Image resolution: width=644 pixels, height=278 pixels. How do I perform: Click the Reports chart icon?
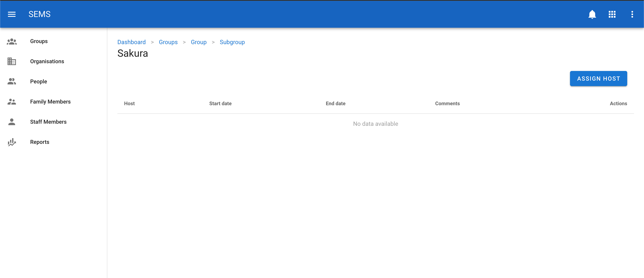(x=12, y=142)
